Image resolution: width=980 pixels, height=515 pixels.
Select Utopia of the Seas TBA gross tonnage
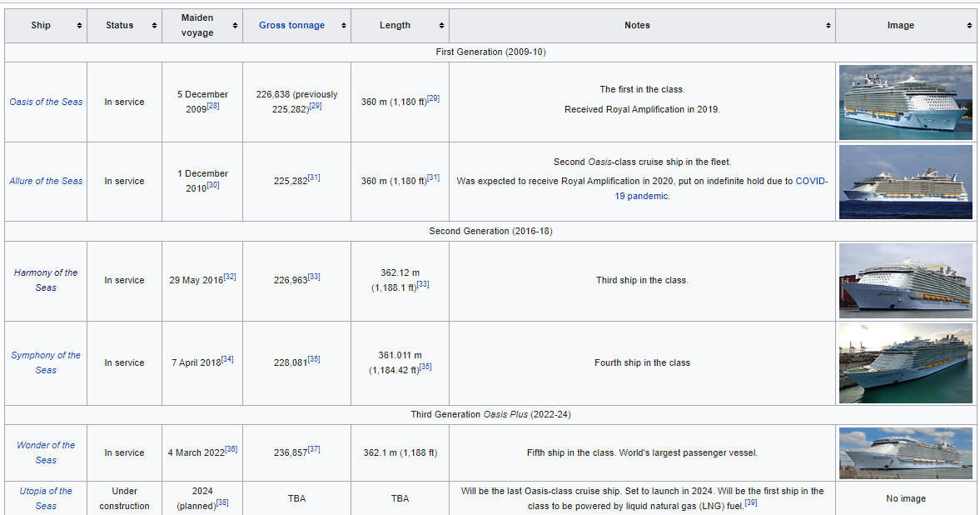[x=297, y=498]
